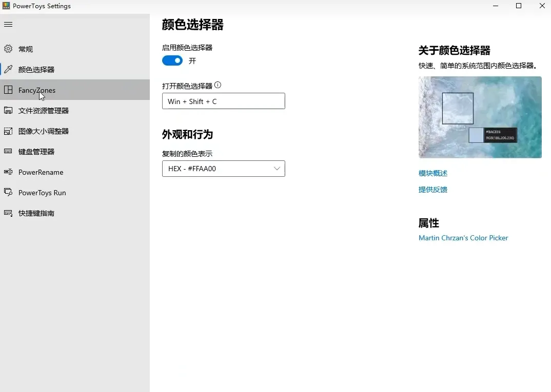Follow the 模块概述 link
Screen dimensions: 551x392
(433, 173)
